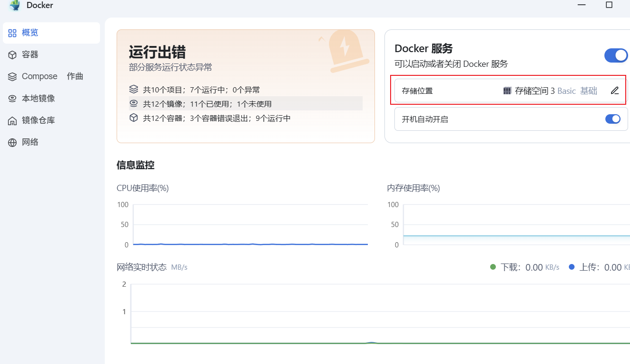Open the 镜像仓库 registry page
Viewport: 630px width, 364px height.
click(x=51, y=120)
